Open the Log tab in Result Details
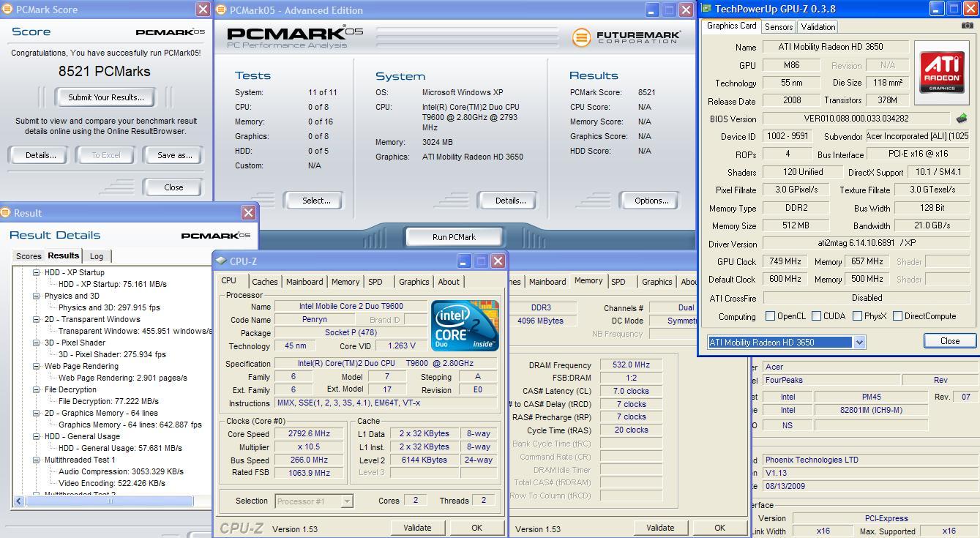Image resolution: width=980 pixels, height=538 pixels. tap(97, 256)
